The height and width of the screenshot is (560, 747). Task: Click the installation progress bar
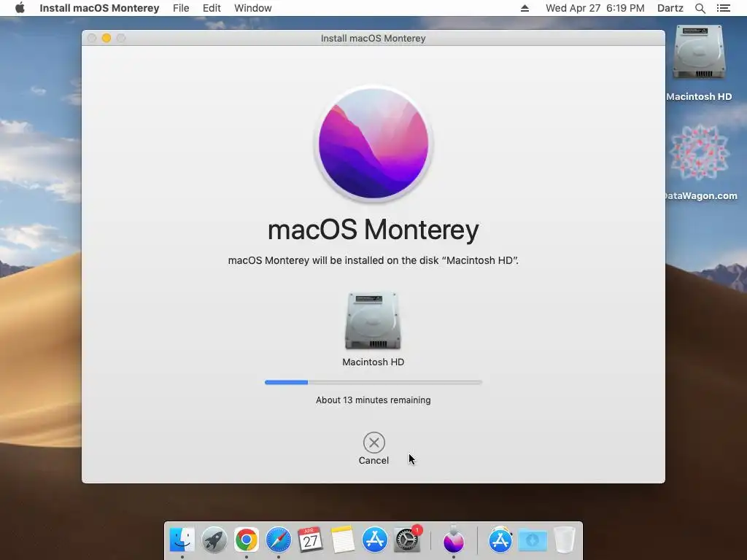click(x=373, y=382)
